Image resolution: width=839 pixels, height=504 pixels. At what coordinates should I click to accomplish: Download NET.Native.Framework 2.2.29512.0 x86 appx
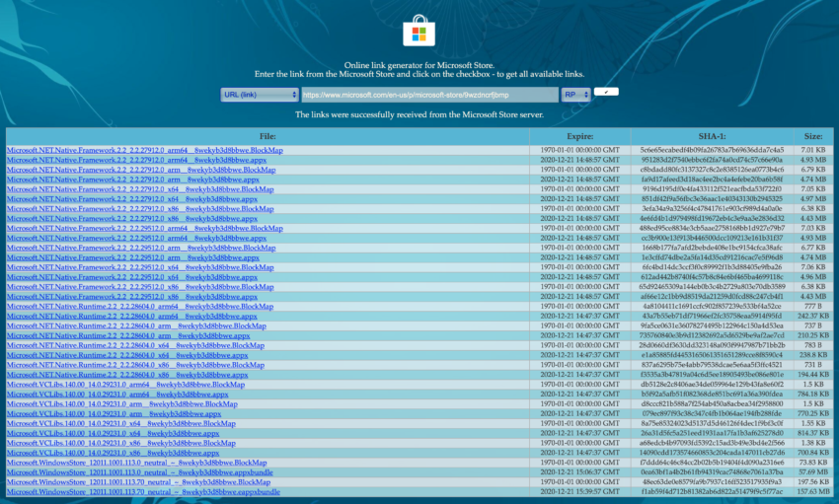pos(132,296)
